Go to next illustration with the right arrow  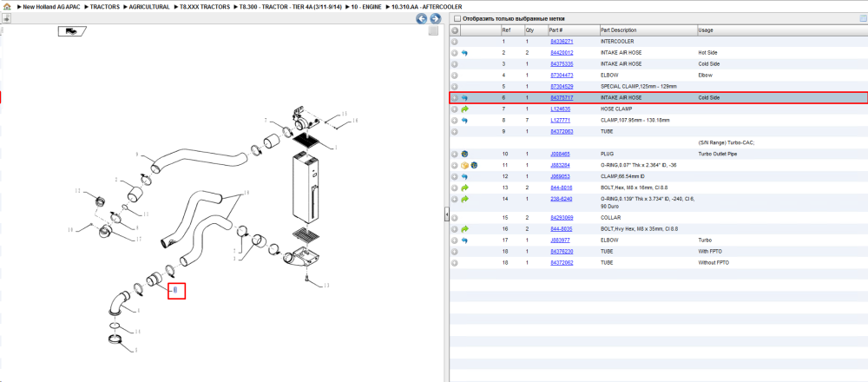tap(435, 19)
